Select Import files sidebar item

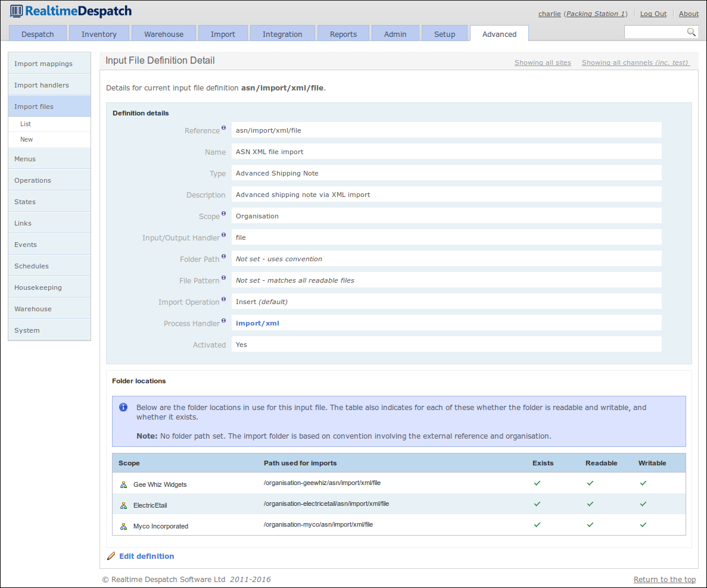point(49,107)
